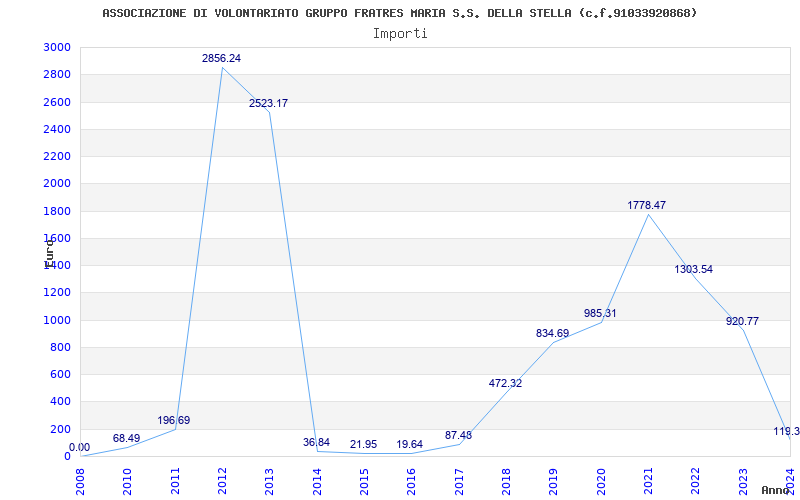Click the 2021 x-axis year label
The image size is (800, 500).
click(648, 481)
